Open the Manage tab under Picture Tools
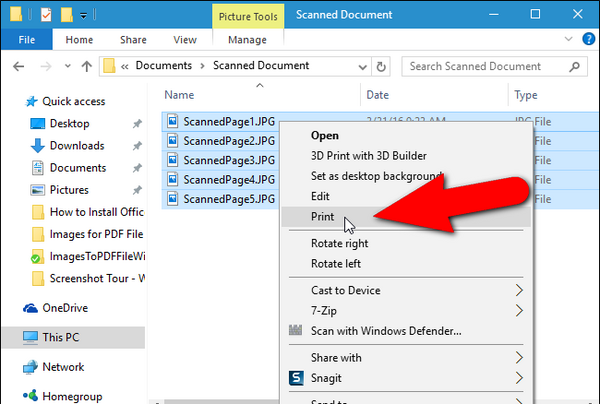 click(x=247, y=40)
